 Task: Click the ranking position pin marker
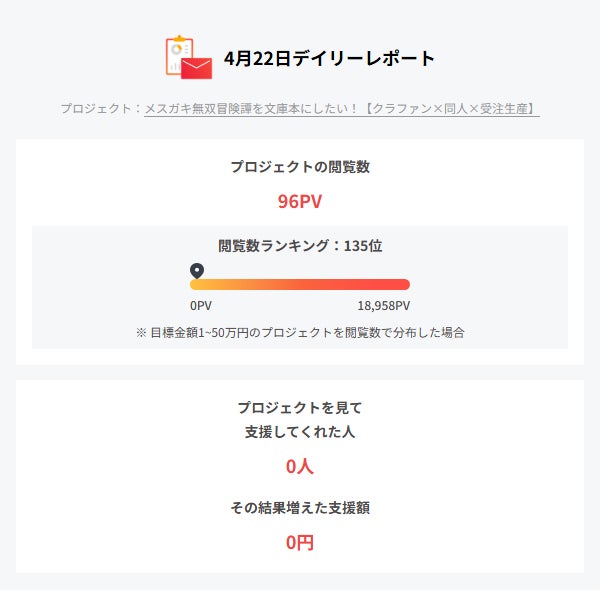click(197, 270)
